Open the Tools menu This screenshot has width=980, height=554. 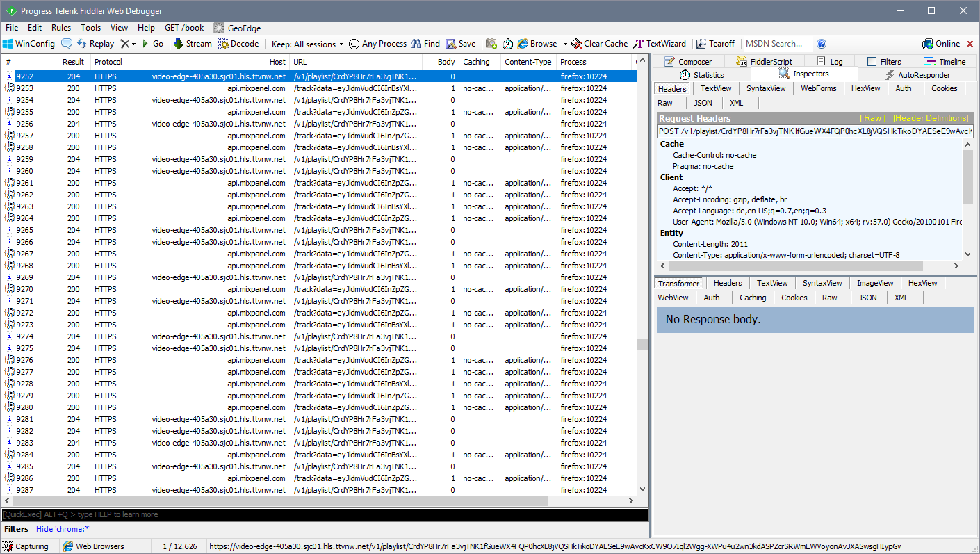tap(90, 28)
